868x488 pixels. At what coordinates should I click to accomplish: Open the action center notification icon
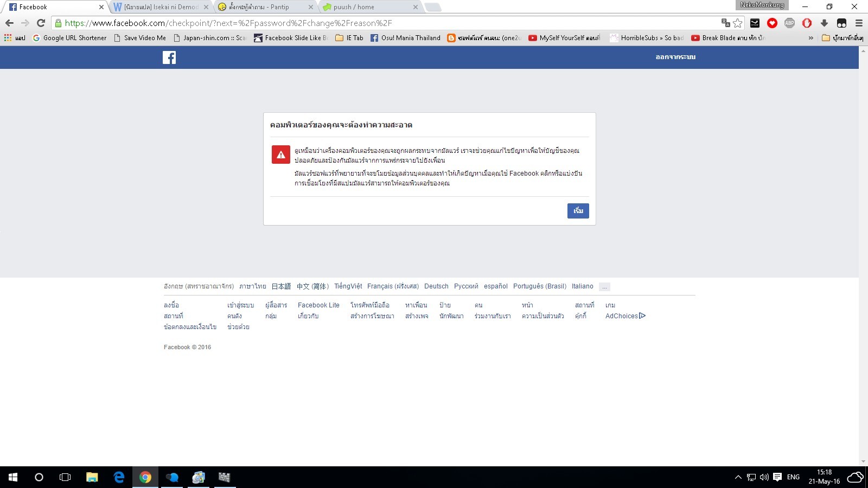coord(777,477)
